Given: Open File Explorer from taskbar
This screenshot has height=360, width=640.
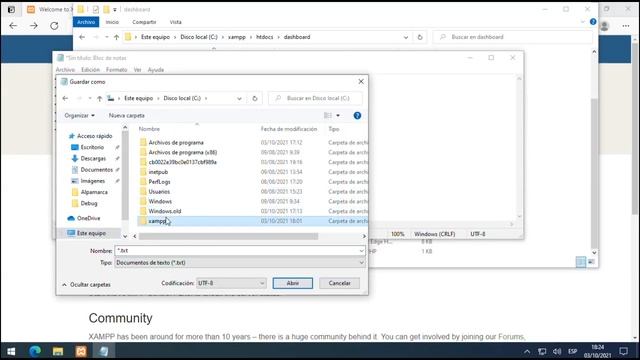Looking at the screenshot, I should point(58,351).
